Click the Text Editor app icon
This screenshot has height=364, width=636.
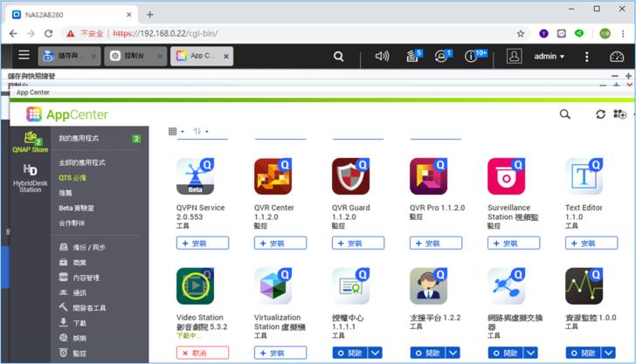pos(584,176)
